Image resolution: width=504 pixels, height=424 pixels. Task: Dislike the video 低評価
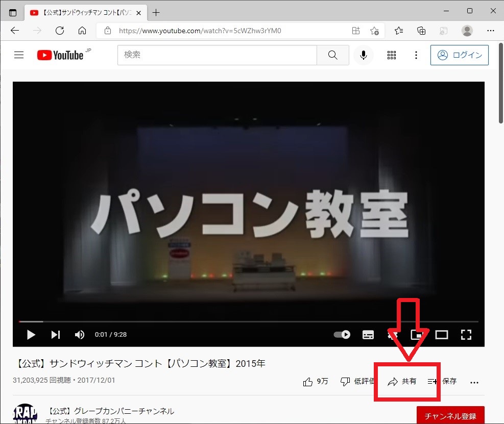coord(357,382)
